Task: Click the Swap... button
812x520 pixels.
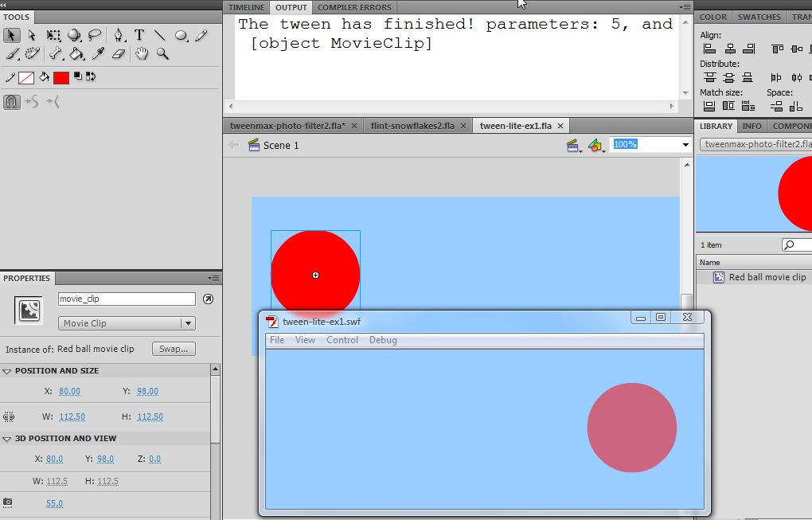Action: (173, 349)
